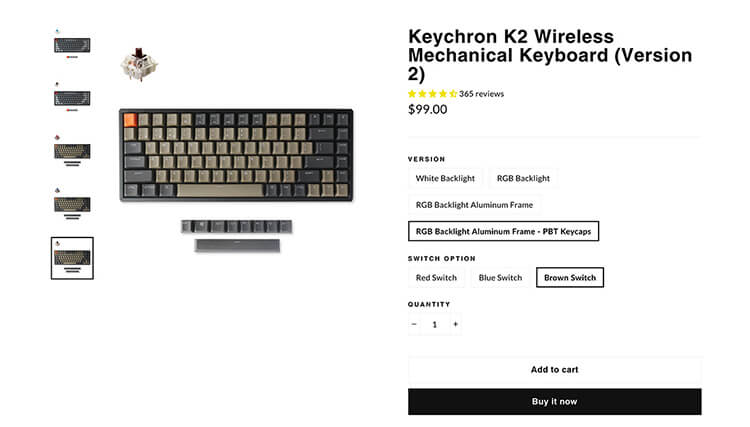View the second keyboard thumbnail
The height and width of the screenshot is (427, 750).
tap(72, 97)
